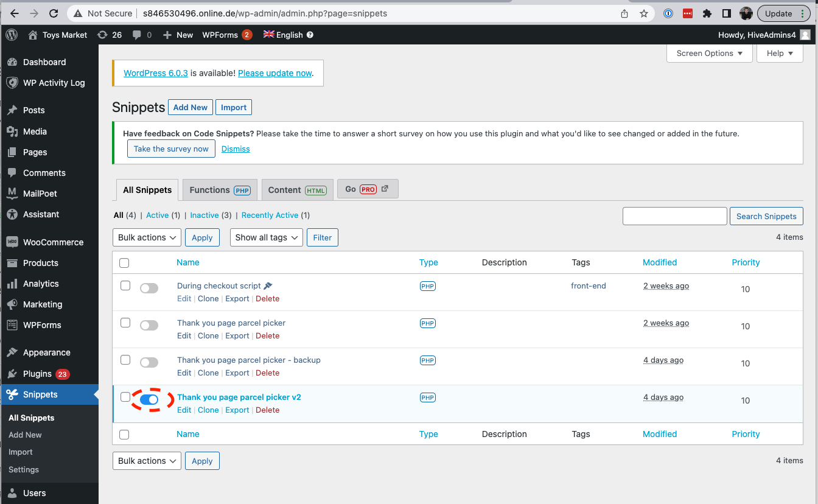Click the Comments sidebar icon
This screenshot has width=818, height=504.
(12, 173)
